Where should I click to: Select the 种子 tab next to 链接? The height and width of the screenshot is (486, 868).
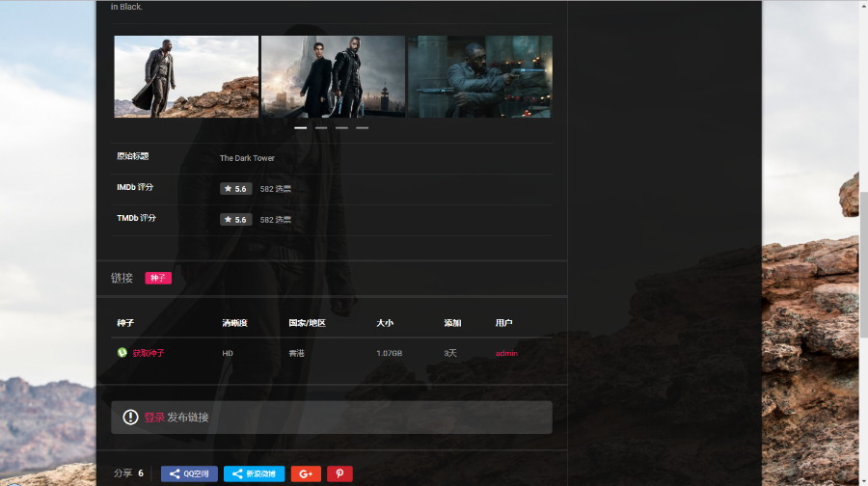click(158, 278)
